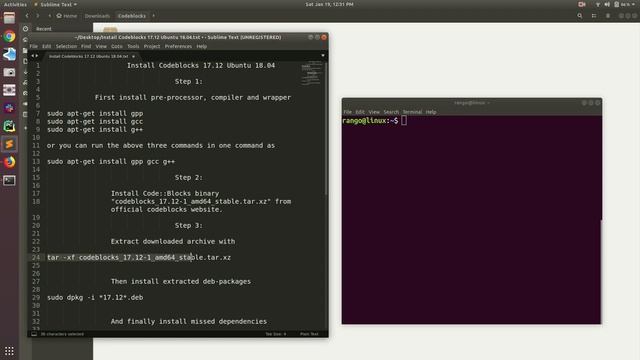Launch Firefox from the dock

pos(9,162)
